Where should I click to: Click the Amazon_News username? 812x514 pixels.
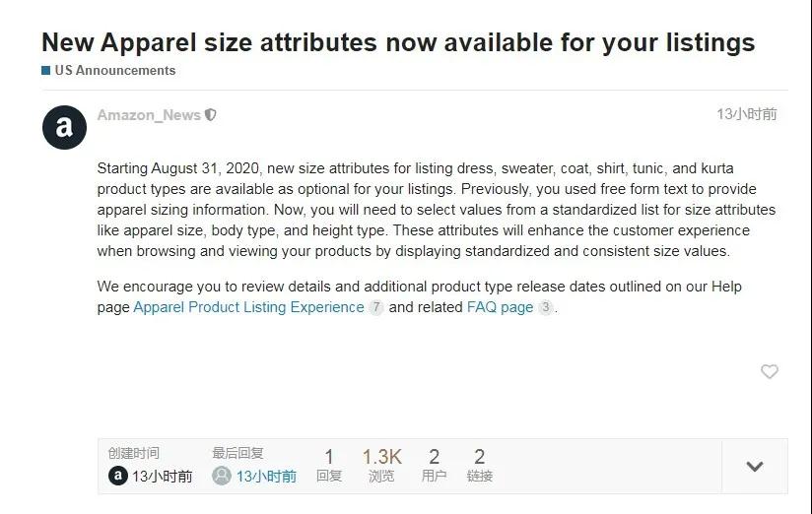click(149, 115)
